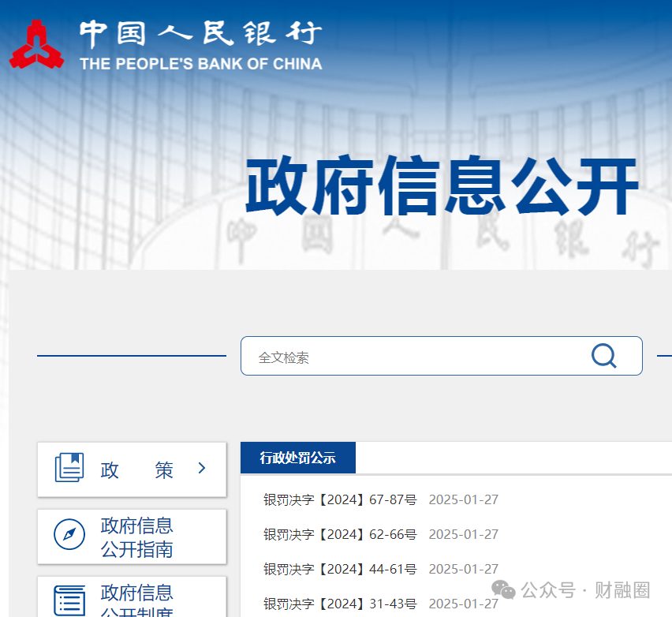Image resolution: width=672 pixels, height=617 pixels.
Task: Open the 行政处罚公示 tab
Action: (298, 458)
